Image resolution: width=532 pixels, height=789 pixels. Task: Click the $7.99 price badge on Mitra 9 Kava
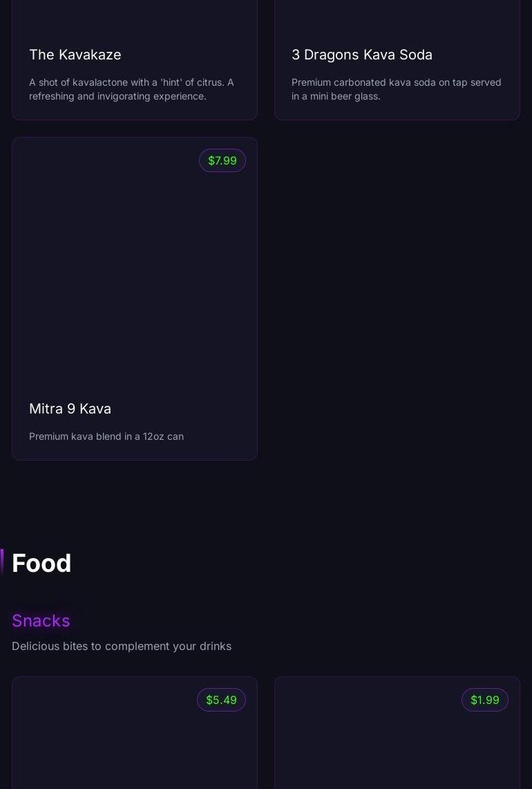[x=222, y=160]
